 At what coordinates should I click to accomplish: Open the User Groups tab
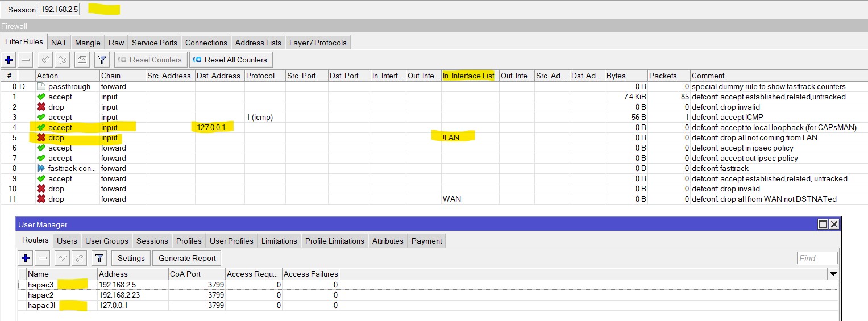(106, 241)
